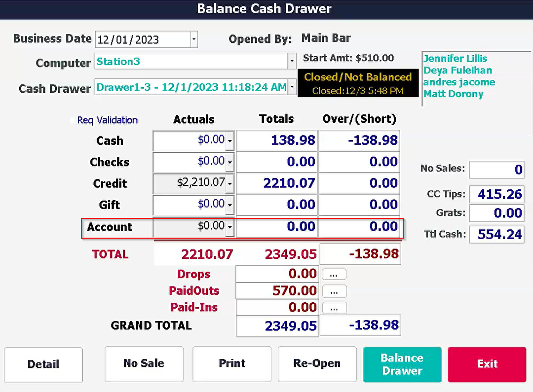Viewport: 533px width, 392px height.
Task: Open the Account actuals dropdown arrow
Action: click(x=230, y=227)
